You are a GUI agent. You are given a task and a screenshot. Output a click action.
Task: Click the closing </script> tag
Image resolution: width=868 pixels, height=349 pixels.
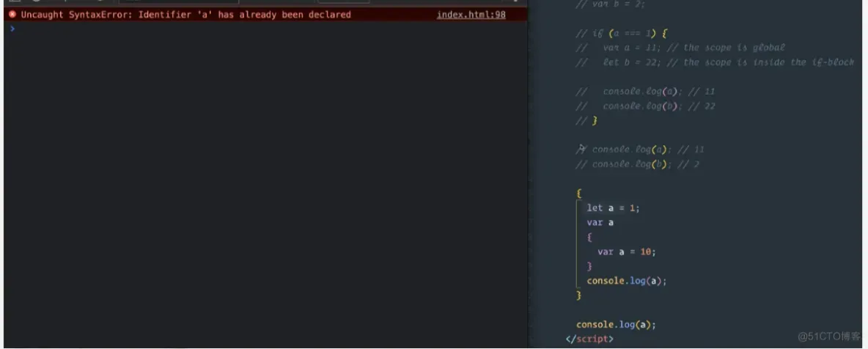pyautogui.click(x=589, y=339)
